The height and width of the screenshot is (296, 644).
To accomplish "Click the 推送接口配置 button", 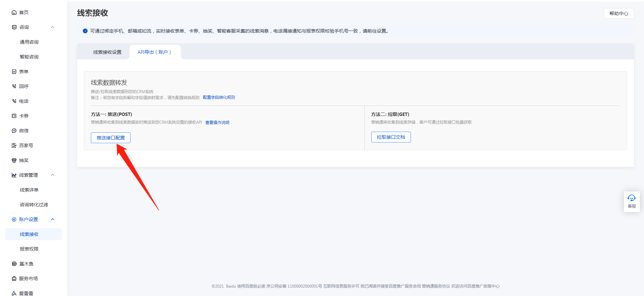I will 111,138.
